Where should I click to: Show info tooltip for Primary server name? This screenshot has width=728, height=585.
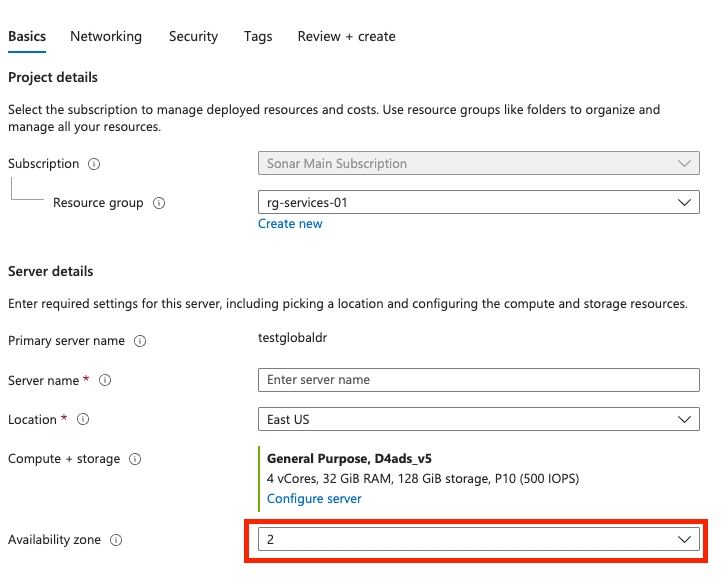click(140, 341)
